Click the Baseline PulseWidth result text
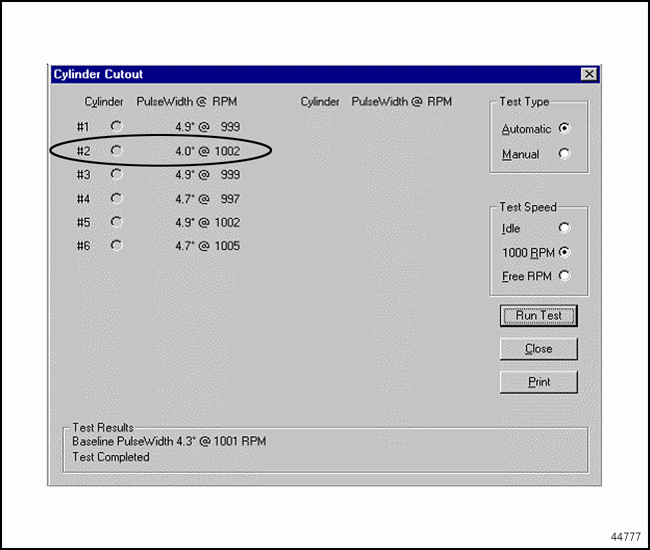Image resolution: width=650 pixels, height=550 pixels. (169, 441)
